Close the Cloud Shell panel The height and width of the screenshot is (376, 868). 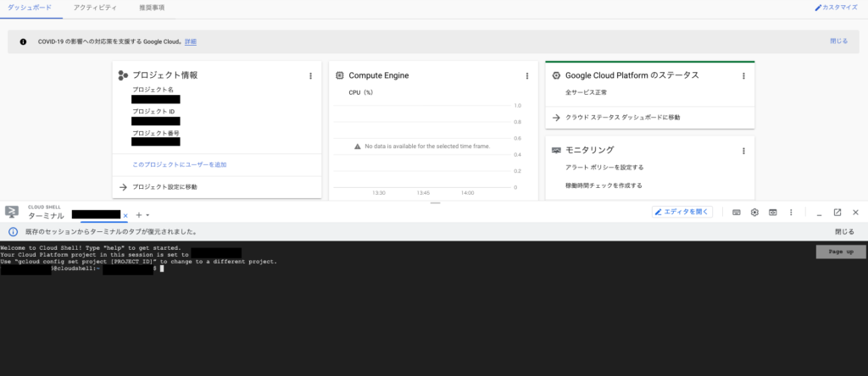click(x=855, y=213)
